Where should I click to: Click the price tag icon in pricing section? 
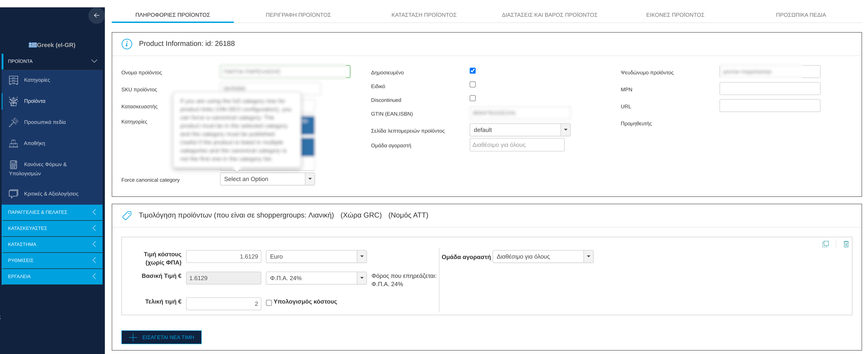point(127,216)
